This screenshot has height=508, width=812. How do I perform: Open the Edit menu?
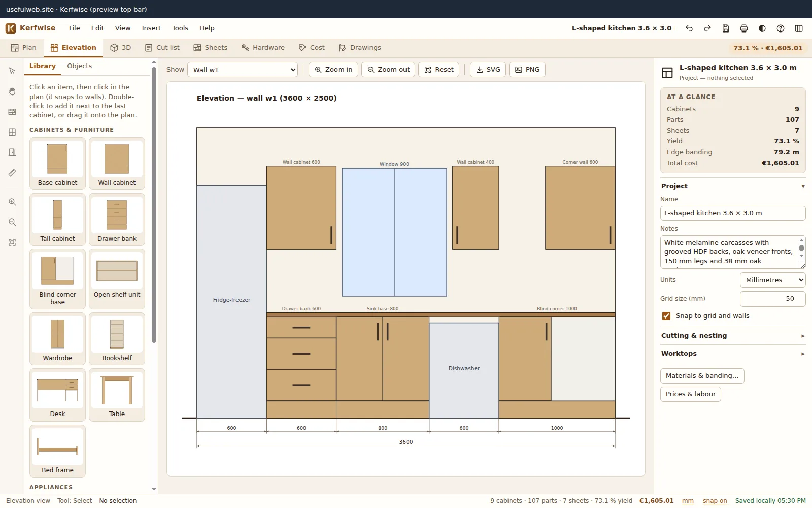(x=97, y=28)
